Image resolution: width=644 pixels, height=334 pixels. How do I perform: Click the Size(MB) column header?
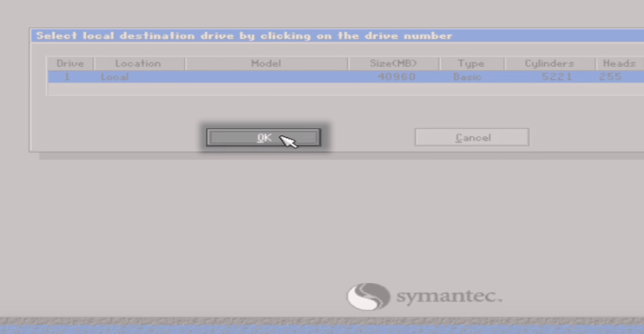(393, 63)
